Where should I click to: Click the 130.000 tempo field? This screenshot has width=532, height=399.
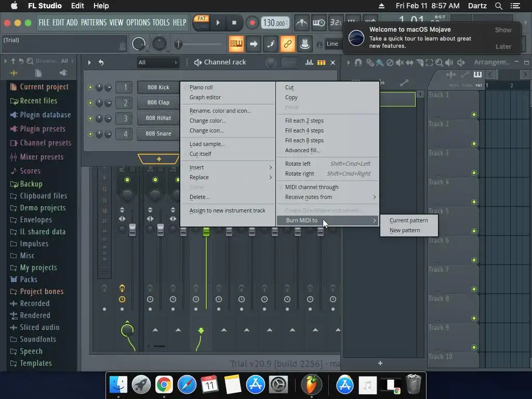point(275,23)
